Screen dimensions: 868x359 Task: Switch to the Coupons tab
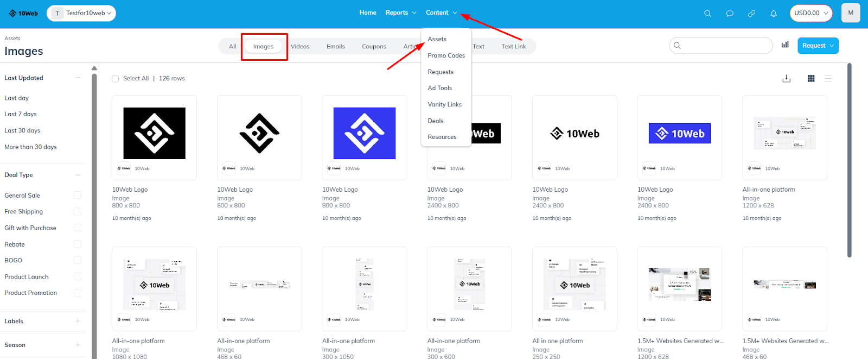click(x=374, y=46)
